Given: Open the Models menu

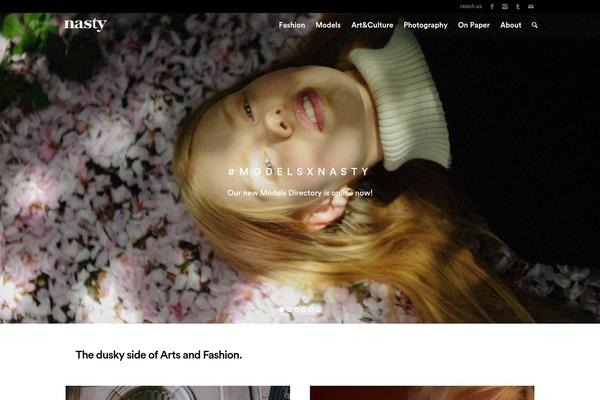Looking at the screenshot, I should click(x=328, y=25).
